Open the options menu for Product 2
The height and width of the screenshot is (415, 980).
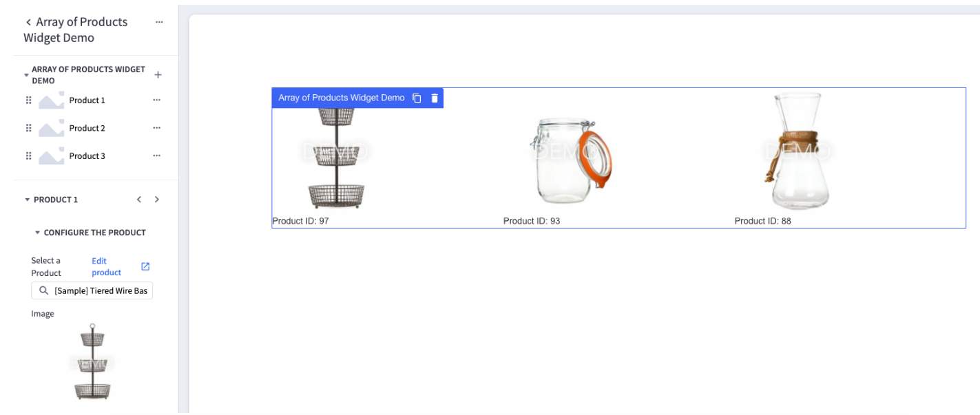click(158, 127)
